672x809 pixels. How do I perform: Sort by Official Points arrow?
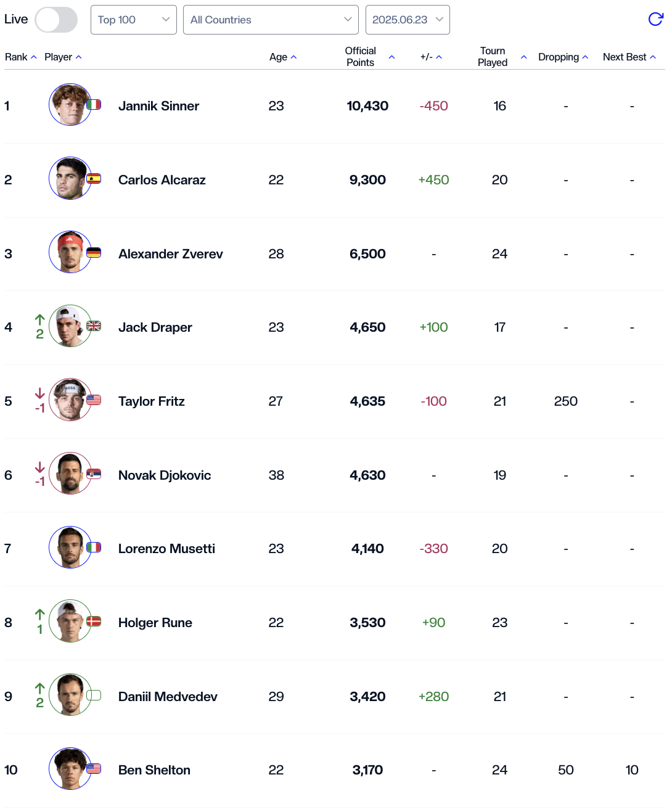click(x=391, y=57)
